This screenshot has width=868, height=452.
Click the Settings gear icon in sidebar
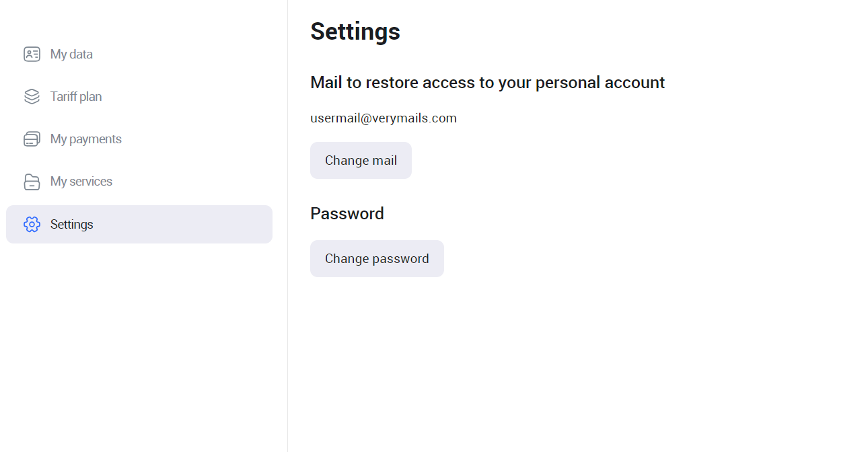pyautogui.click(x=32, y=225)
